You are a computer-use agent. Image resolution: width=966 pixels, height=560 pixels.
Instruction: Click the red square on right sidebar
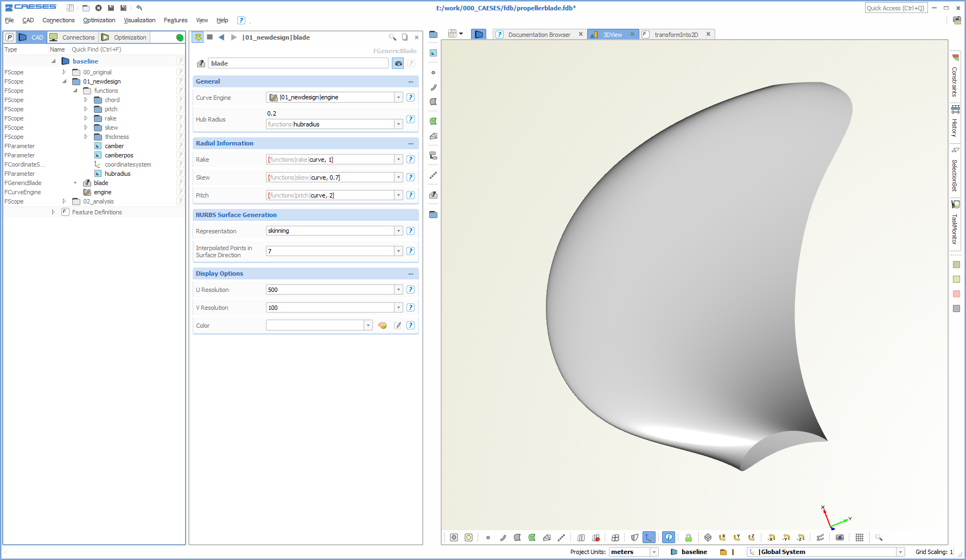pos(956,294)
